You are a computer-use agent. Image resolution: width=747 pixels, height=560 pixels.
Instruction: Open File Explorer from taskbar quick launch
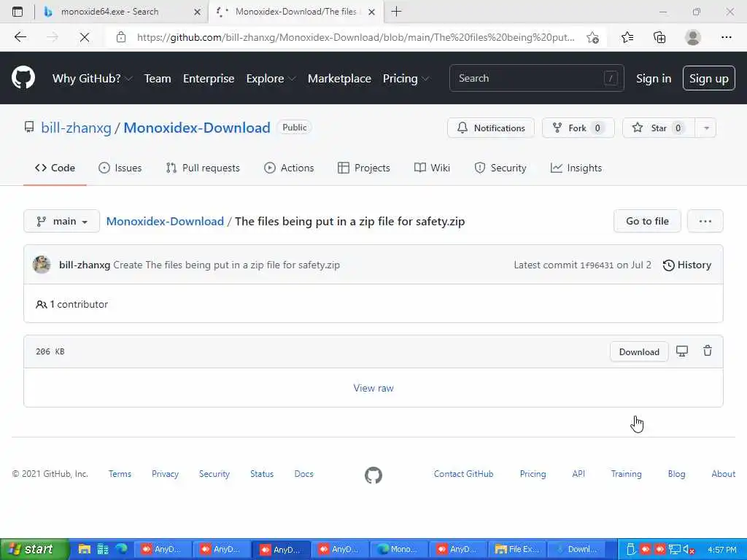(85, 549)
